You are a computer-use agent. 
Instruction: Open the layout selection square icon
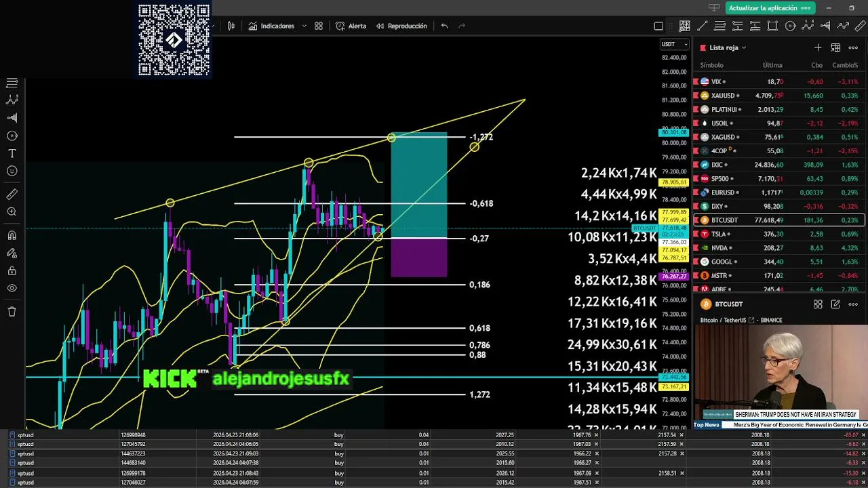pyautogui.click(x=658, y=26)
